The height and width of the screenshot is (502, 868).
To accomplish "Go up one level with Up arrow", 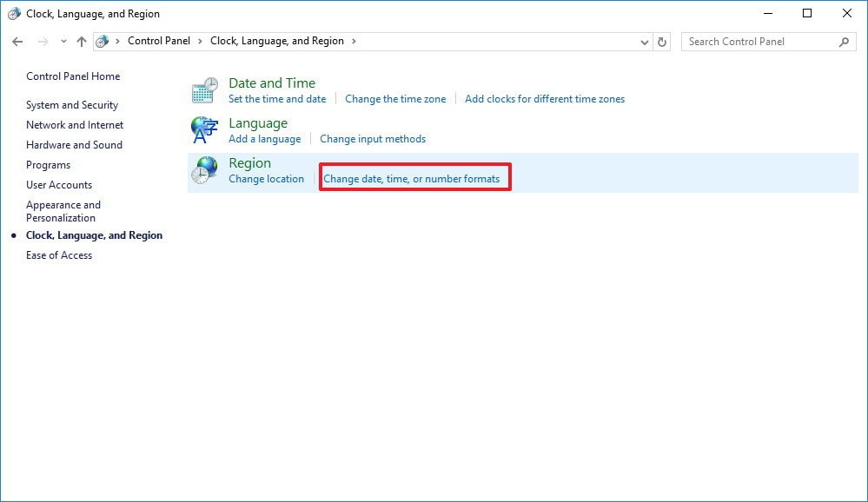I will [x=82, y=42].
